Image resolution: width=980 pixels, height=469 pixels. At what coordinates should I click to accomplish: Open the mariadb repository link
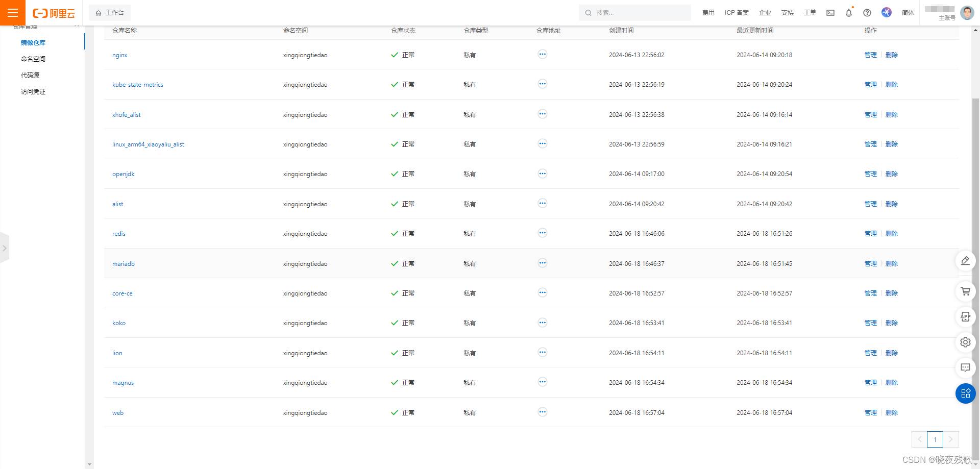124,264
